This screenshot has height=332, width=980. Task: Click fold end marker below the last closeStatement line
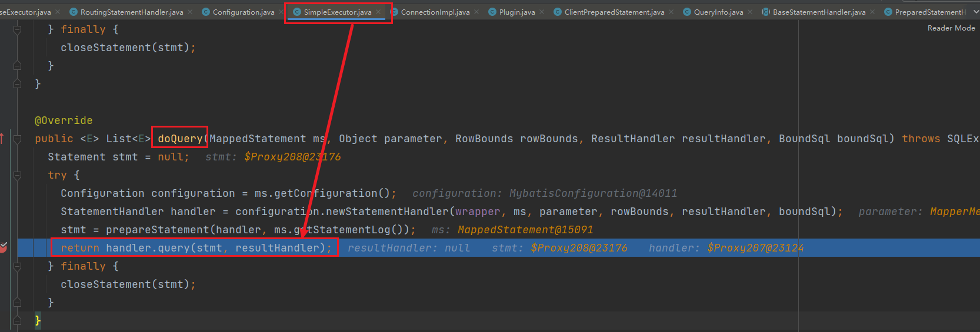pos(17,303)
